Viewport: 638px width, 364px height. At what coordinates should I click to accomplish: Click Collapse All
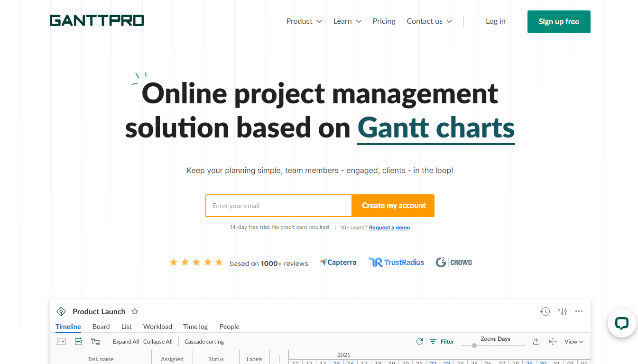pos(158,342)
